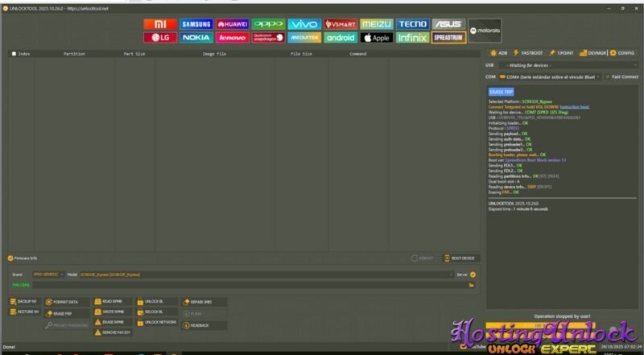The image size is (644, 355).
Task: Toggle the Firmware Info checkbox
Action: (10, 258)
